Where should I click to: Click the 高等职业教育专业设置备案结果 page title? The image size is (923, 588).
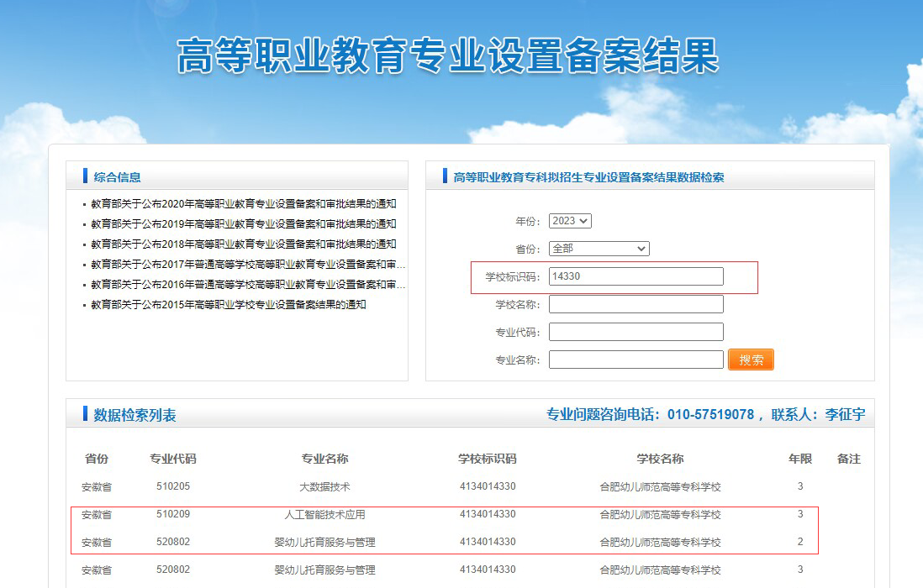pos(448,55)
